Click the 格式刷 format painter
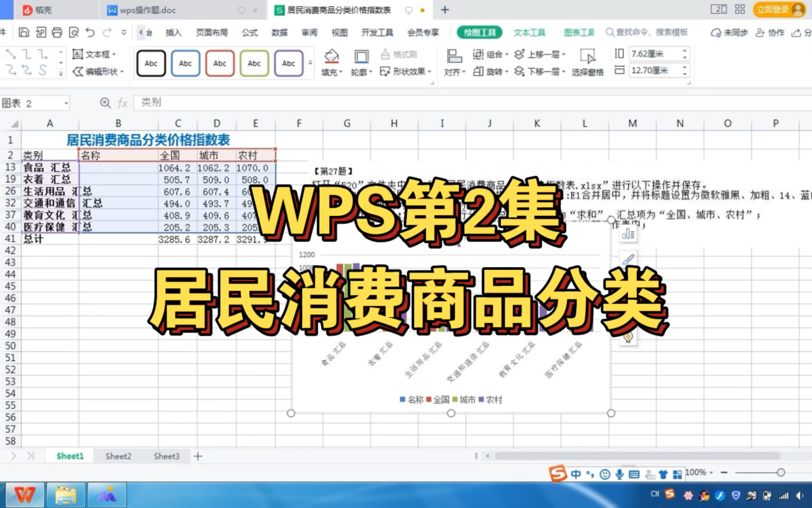 click(399, 54)
